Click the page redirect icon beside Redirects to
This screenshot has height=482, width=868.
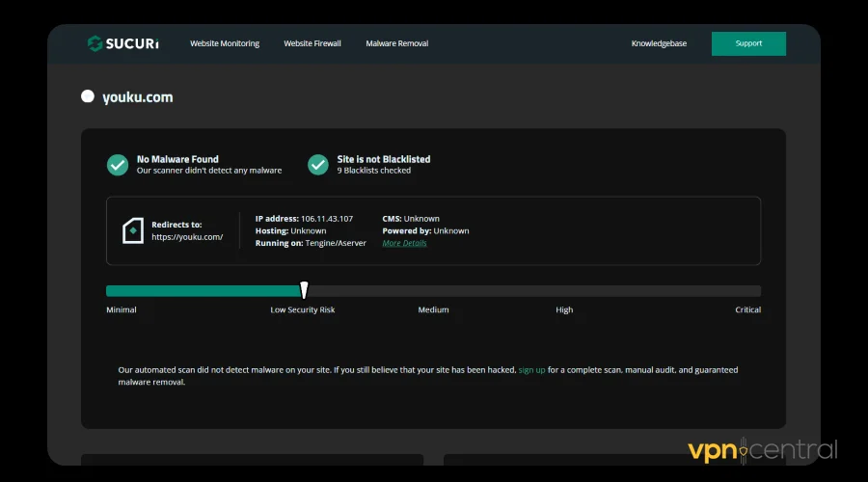(x=132, y=230)
